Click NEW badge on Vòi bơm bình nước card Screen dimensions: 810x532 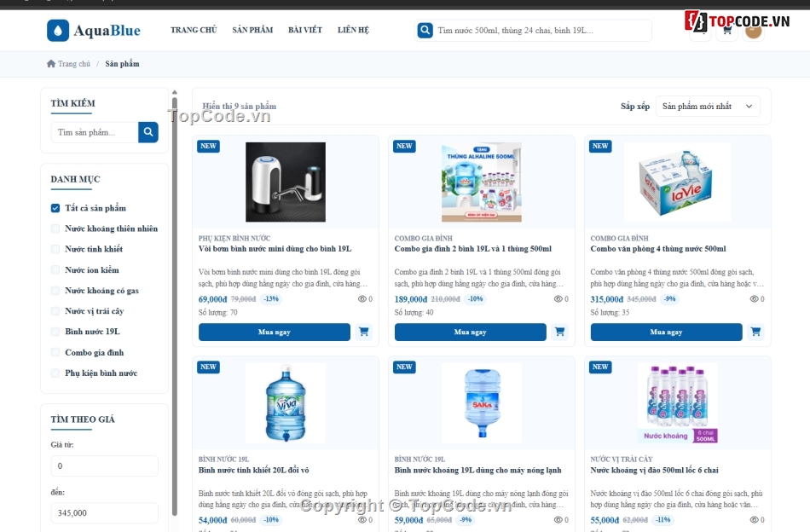click(x=208, y=146)
